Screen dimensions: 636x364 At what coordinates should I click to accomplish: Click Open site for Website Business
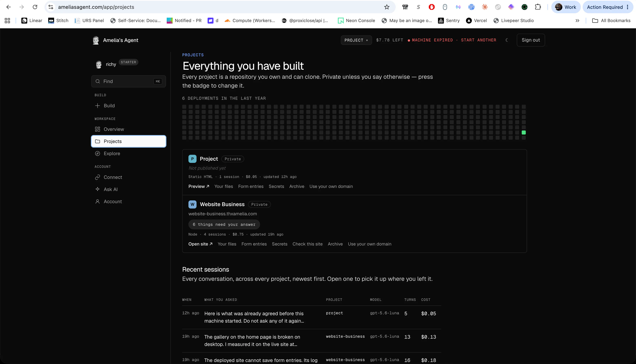click(x=201, y=244)
